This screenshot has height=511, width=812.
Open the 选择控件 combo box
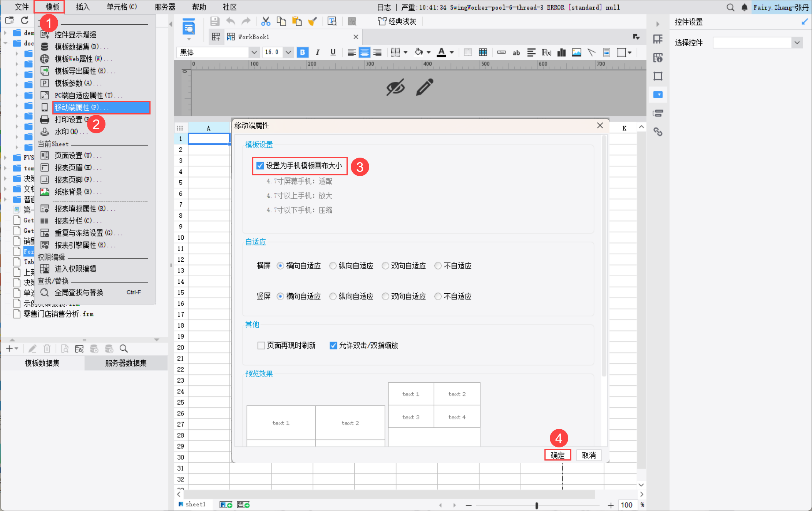[797, 43]
